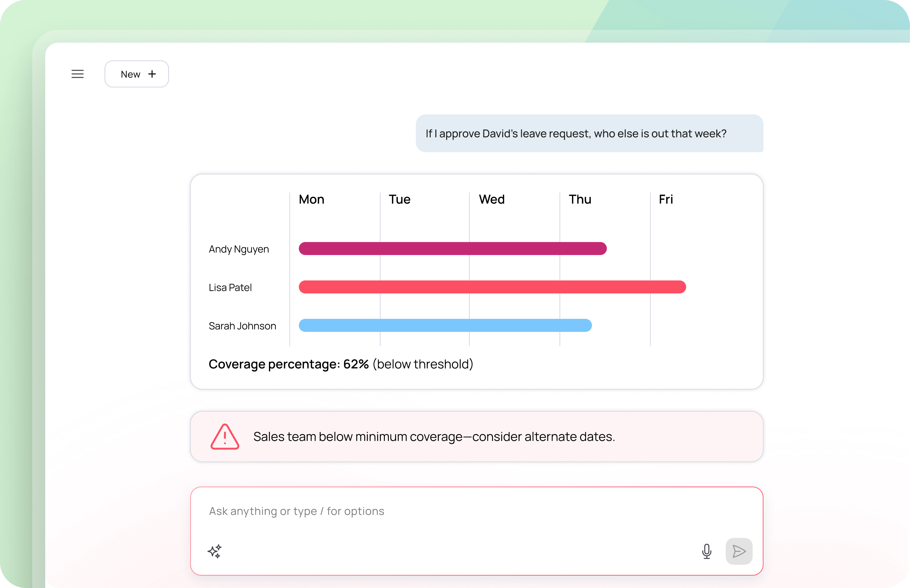
Task: Click the sparkle AI suggestions icon
Action: click(215, 551)
